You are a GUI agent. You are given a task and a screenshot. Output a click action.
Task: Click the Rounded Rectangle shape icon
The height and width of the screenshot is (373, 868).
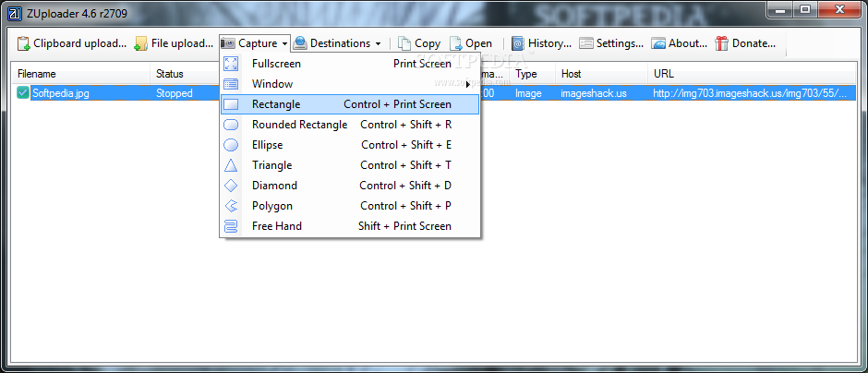tap(230, 125)
